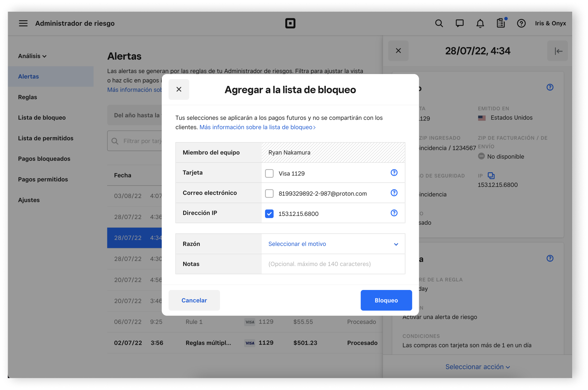The width and height of the screenshot is (588, 390).
Task: Click the No disponible status icon
Action: point(481,156)
